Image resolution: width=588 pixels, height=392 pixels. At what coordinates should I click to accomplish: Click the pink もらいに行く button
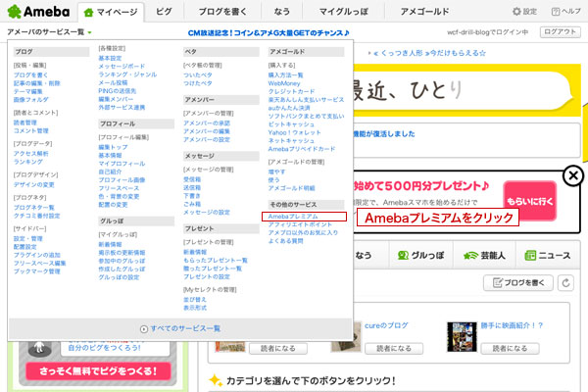point(530,201)
